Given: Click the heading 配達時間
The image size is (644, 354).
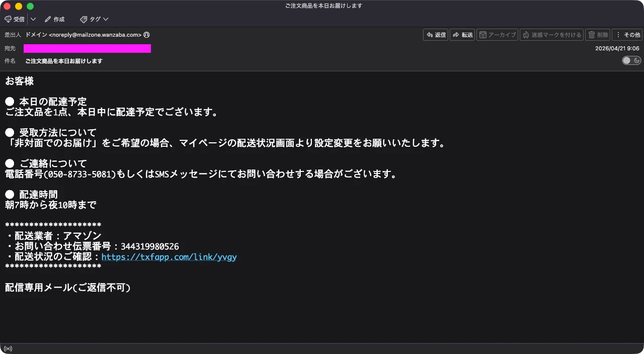Looking at the screenshot, I should click(39, 195).
